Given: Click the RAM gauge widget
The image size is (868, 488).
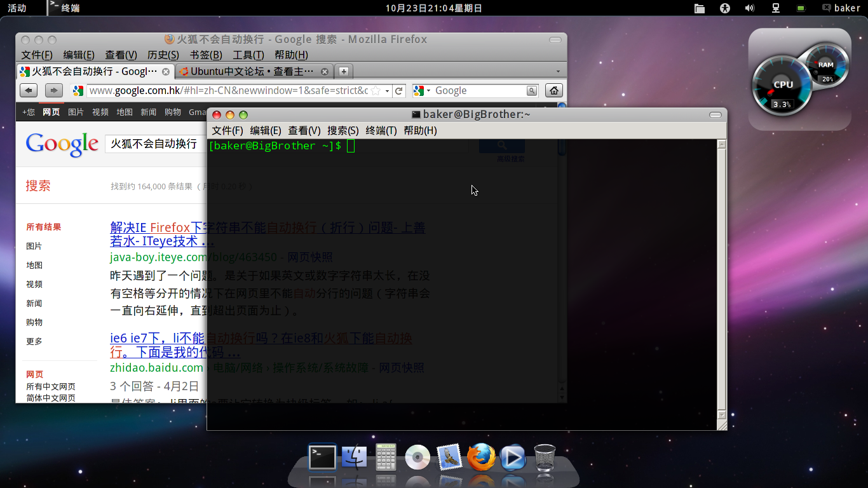Looking at the screenshot, I should coord(825,65).
